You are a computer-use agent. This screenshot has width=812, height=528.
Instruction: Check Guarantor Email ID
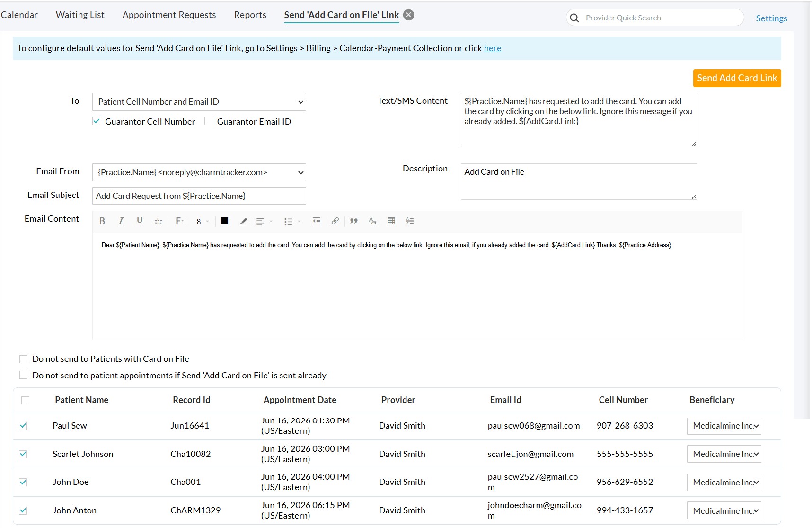tap(208, 121)
